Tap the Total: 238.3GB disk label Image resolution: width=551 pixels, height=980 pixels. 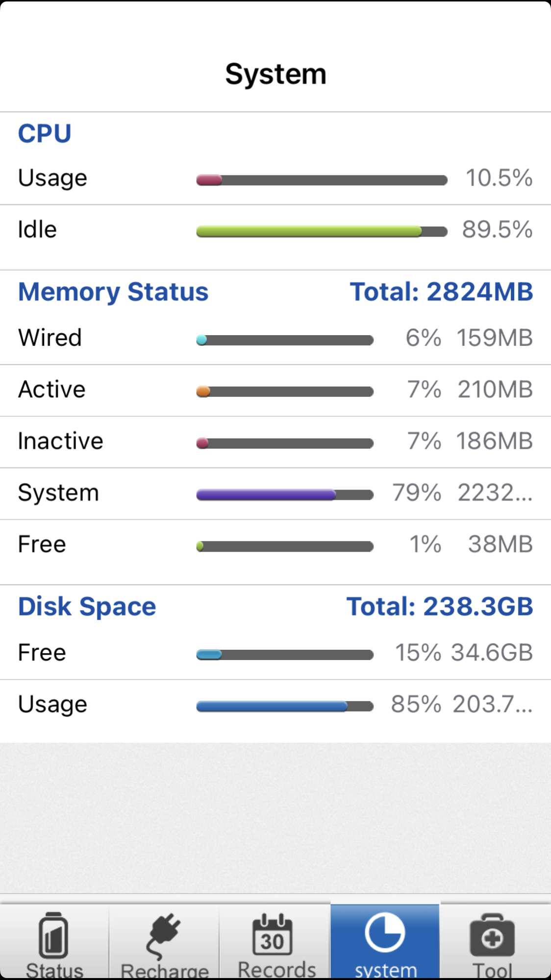pyautogui.click(x=440, y=607)
